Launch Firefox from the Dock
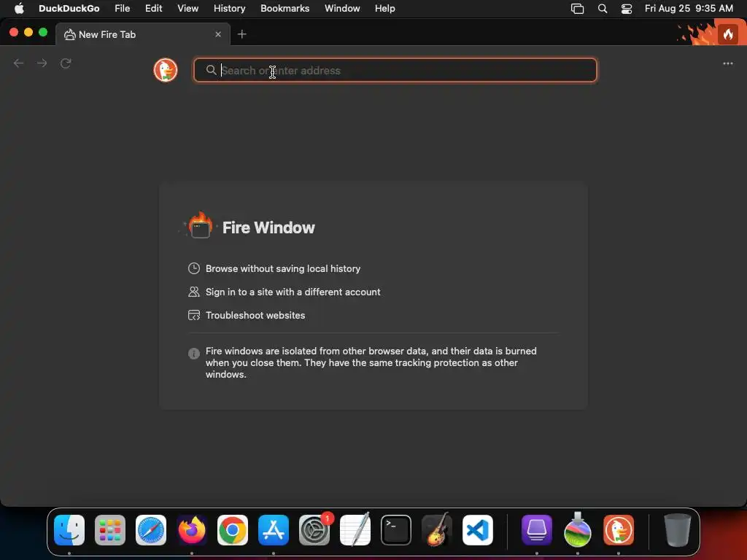 [x=192, y=530]
